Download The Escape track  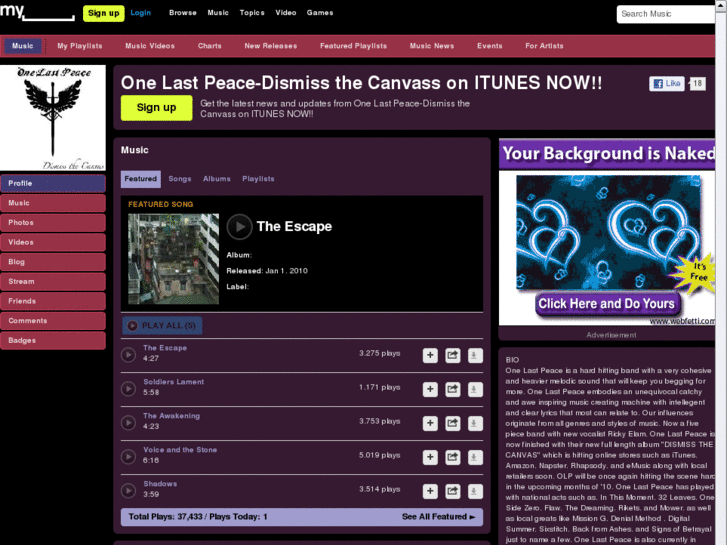click(x=475, y=355)
